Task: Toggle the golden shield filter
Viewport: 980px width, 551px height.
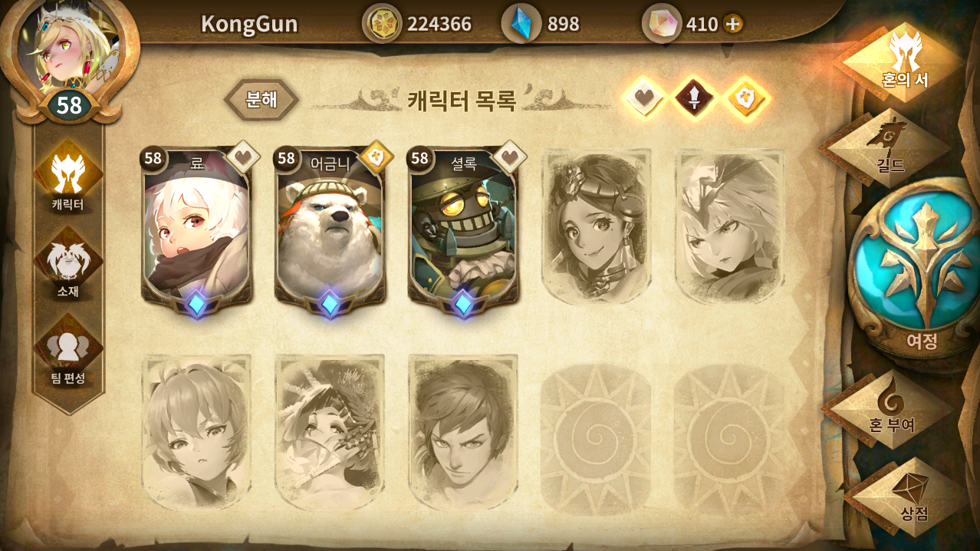Action: [x=746, y=98]
